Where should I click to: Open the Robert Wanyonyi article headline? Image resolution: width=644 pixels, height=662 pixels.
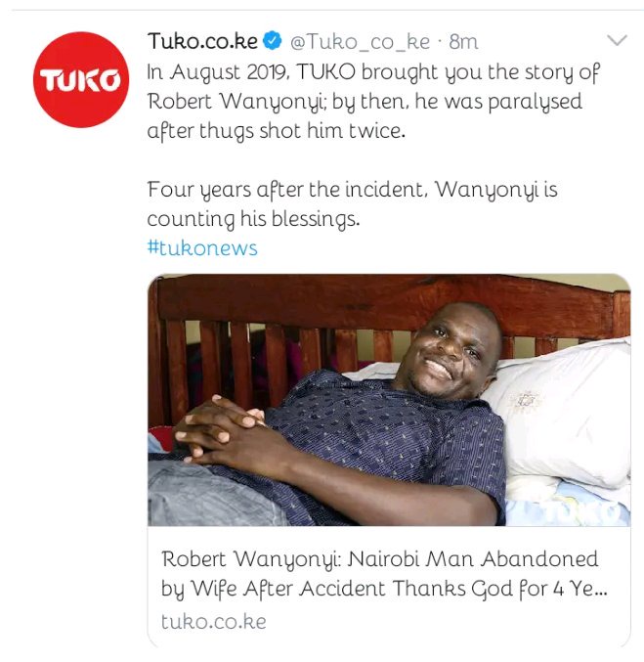384,573
